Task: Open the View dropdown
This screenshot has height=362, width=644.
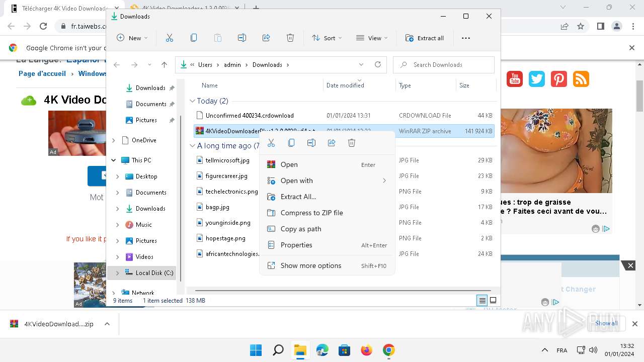Action: (372, 38)
